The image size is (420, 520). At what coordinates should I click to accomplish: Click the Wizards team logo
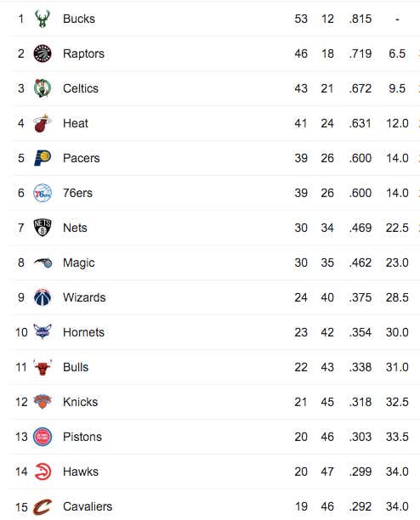pyautogui.click(x=43, y=297)
